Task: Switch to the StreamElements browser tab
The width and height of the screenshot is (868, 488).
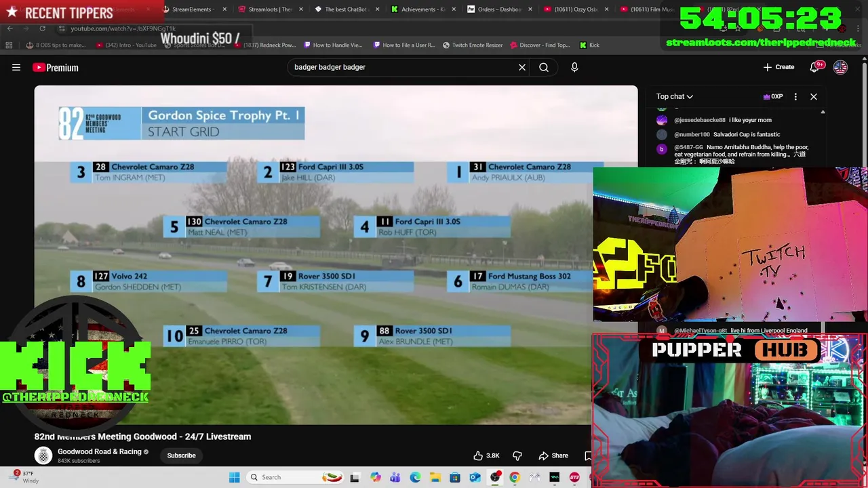Action: click(x=192, y=9)
